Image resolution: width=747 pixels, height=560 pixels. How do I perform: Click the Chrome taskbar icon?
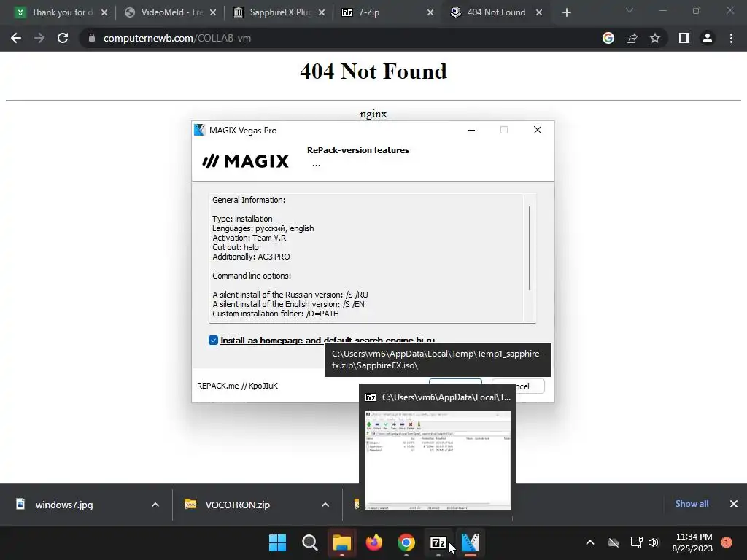(406, 542)
